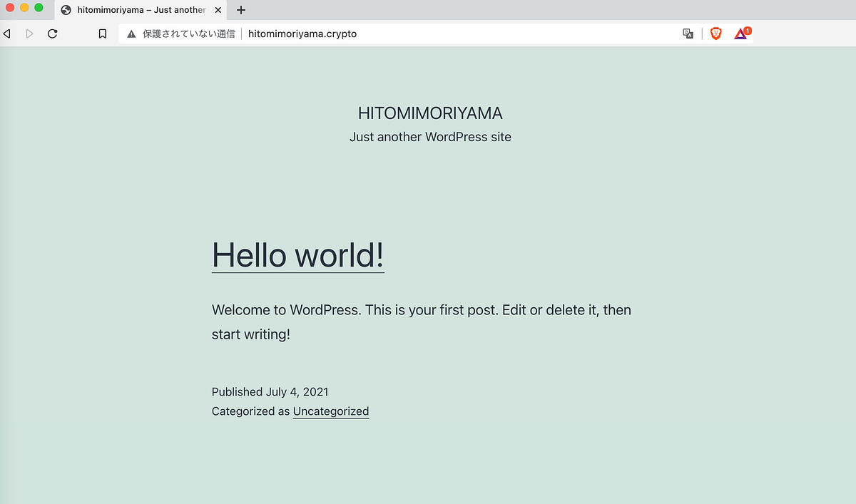Reload the page with the refresh icon
Viewport: 856px width, 504px height.
point(52,34)
